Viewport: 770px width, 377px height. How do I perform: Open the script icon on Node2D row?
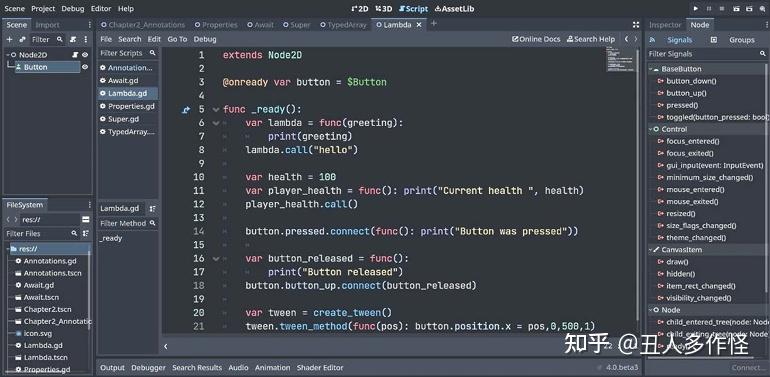(75, 55)
